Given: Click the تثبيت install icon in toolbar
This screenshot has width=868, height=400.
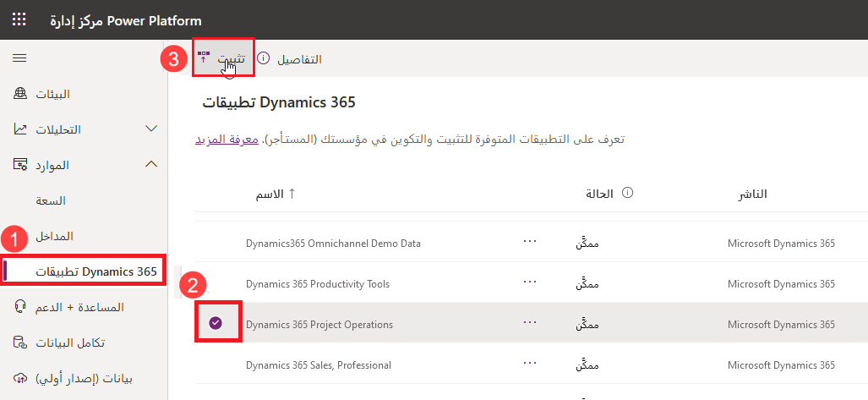Looking at the screenshot, I should tap(204, 57).
